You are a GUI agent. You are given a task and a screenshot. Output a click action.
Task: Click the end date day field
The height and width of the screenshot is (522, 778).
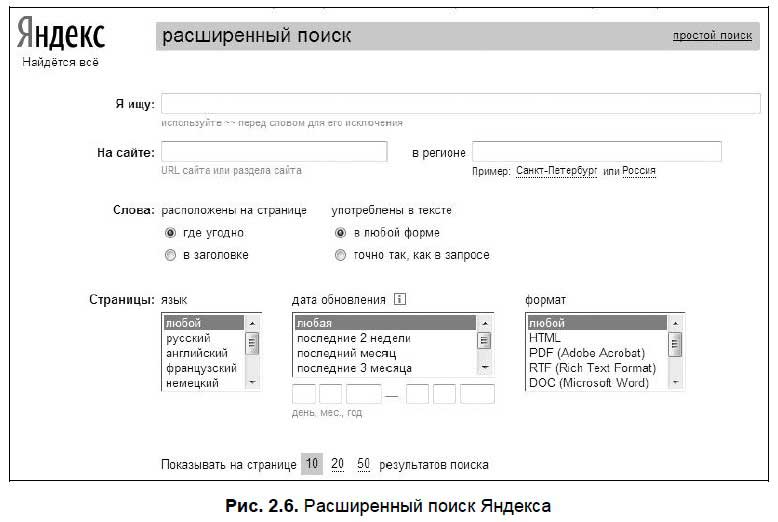click(417, 394)
